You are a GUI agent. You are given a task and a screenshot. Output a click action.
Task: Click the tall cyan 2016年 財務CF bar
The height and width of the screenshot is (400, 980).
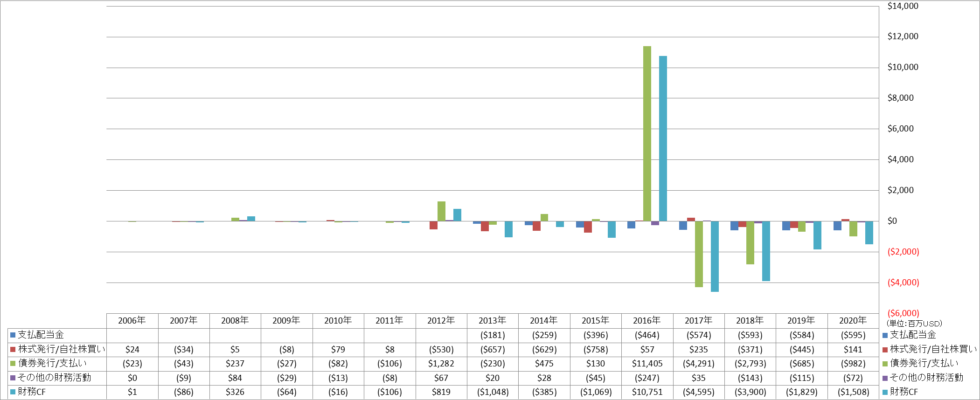pyautogui.click(x=663, y=138)
